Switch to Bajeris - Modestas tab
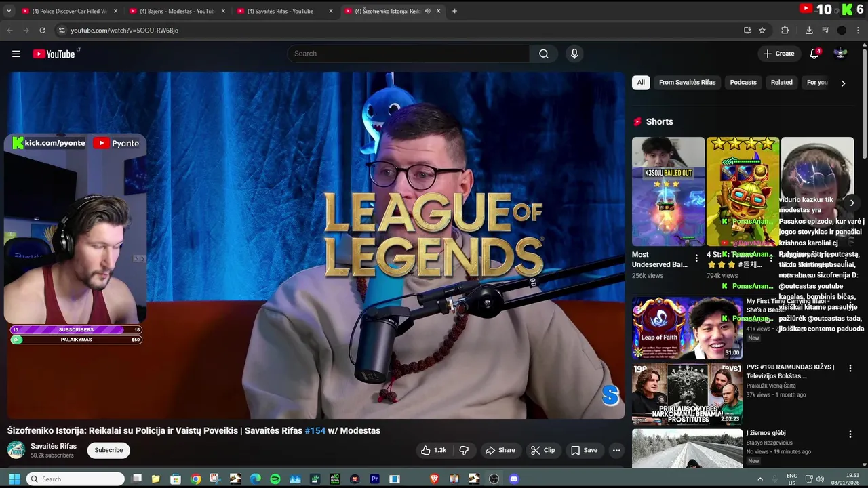The image size is (868, 488). (176, 11)
